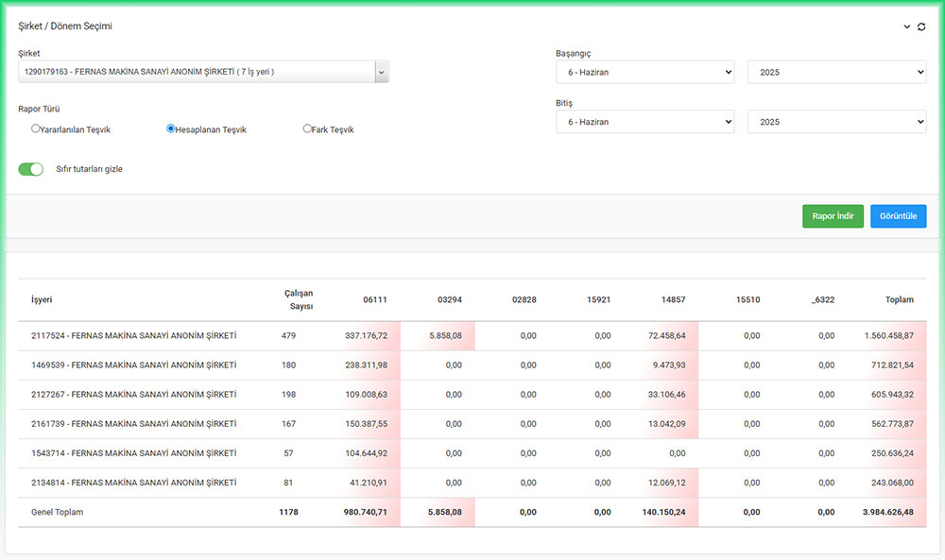
Task: Click the refresh icon in panel header
Action: pos(921,27)
